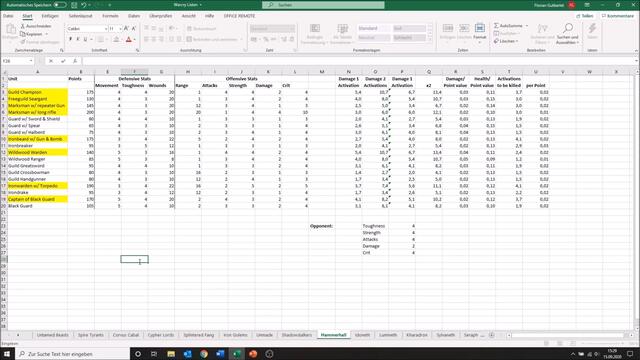The width and height of the screenshot is (640, 360).
Task: Toggle underline formatting
Action: pos(85,40)
